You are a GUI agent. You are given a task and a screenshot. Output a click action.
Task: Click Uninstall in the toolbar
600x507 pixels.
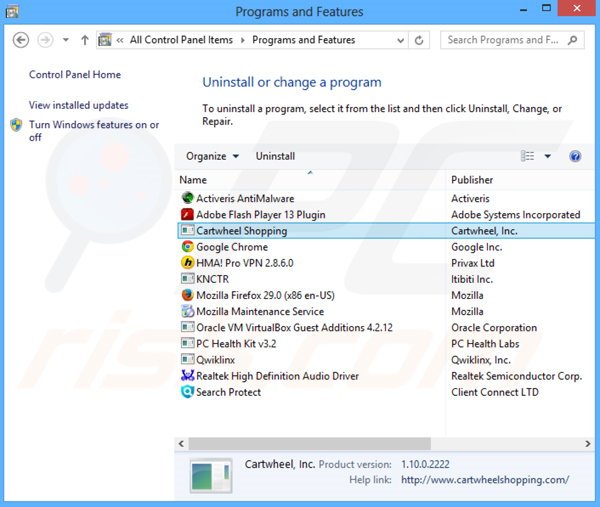pos(275,157)
